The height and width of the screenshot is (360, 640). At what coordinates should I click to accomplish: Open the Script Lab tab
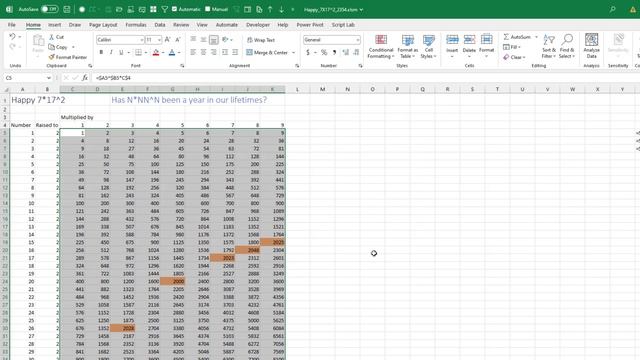click(343, 25)
